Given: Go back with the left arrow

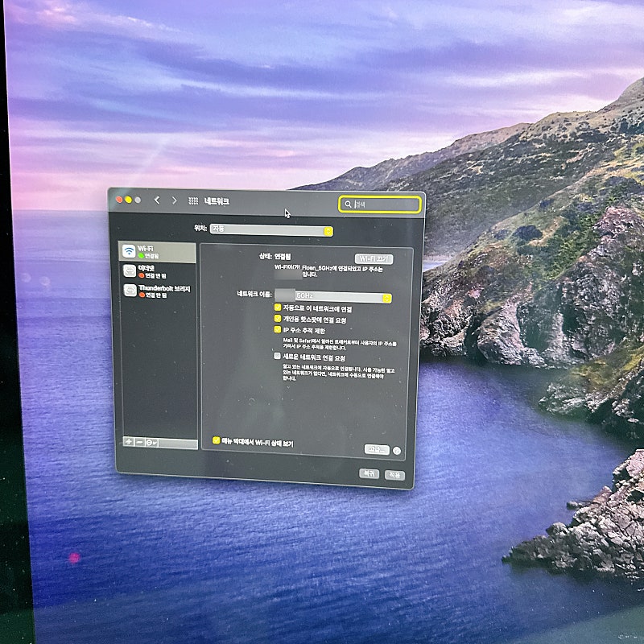Looking at the screenshot, I should (x=157, y=200).
